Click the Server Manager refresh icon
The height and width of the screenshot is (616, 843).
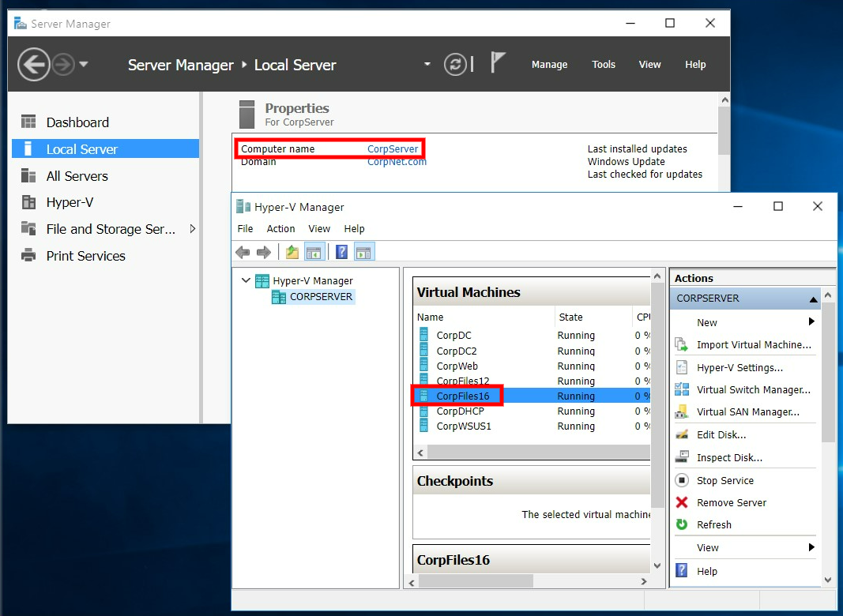[x=455, y=65]
